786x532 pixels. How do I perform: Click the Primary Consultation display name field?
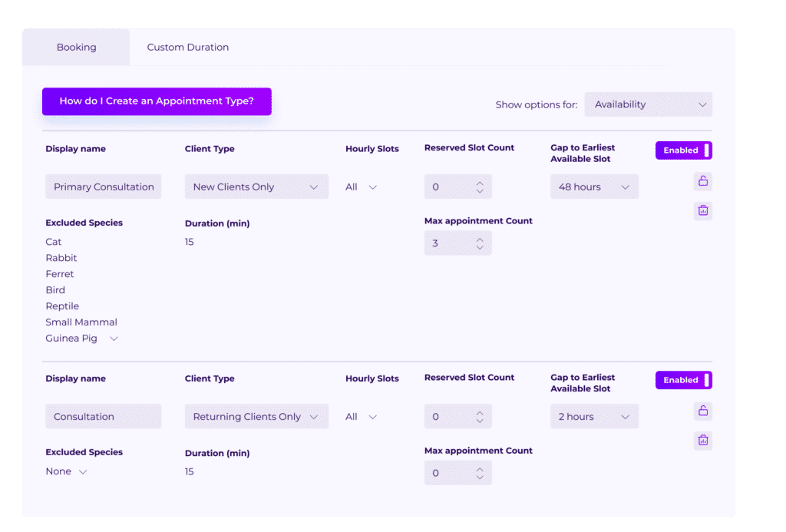tap(103, 187)
